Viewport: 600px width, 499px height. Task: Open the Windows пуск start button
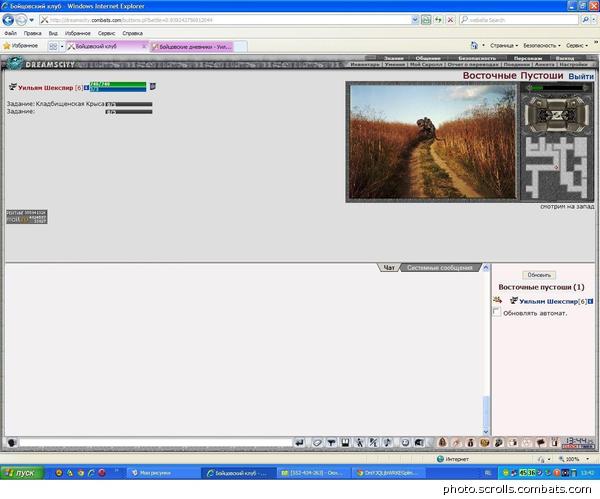21,473
